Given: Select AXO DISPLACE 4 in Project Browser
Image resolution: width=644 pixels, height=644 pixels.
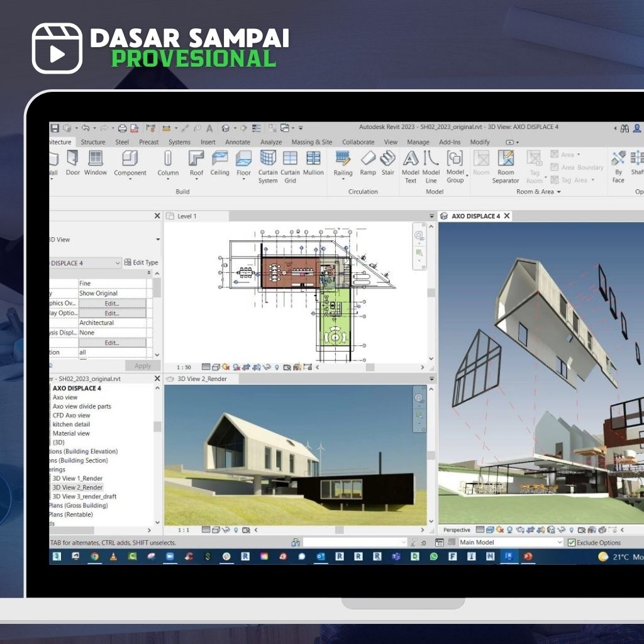Looking at the screenshot, I should 77,388.
